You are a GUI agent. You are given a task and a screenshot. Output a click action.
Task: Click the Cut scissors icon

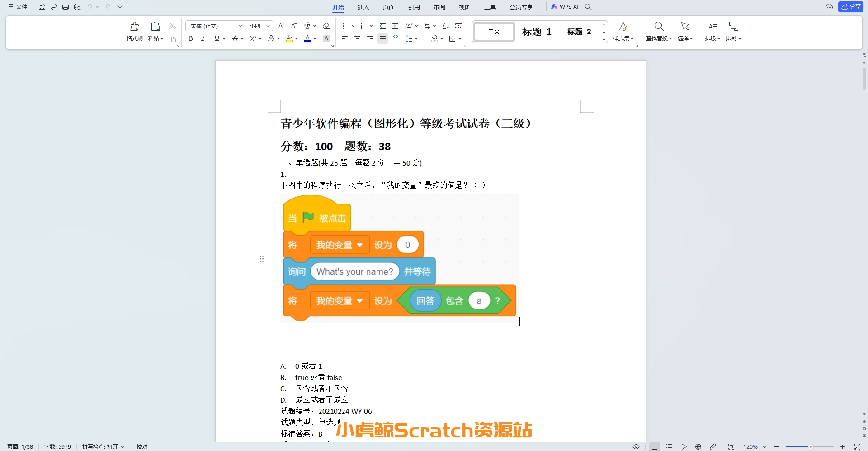[172, 26]
